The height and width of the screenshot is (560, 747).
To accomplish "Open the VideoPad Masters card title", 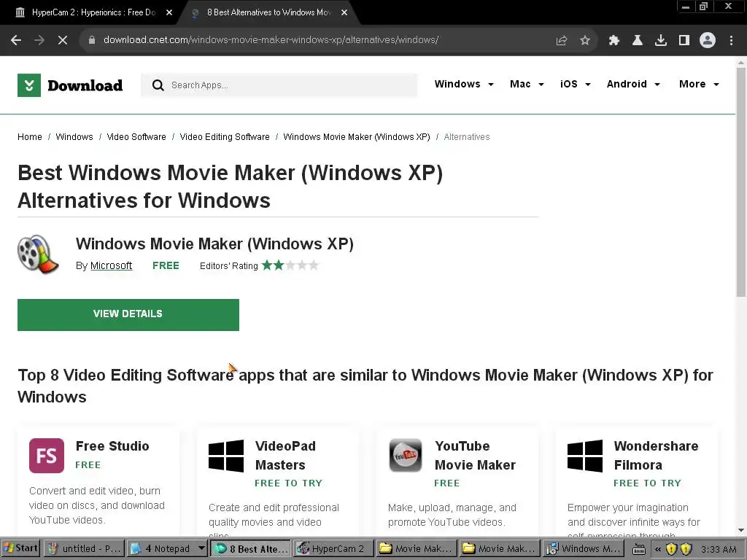I will [285, 456].
